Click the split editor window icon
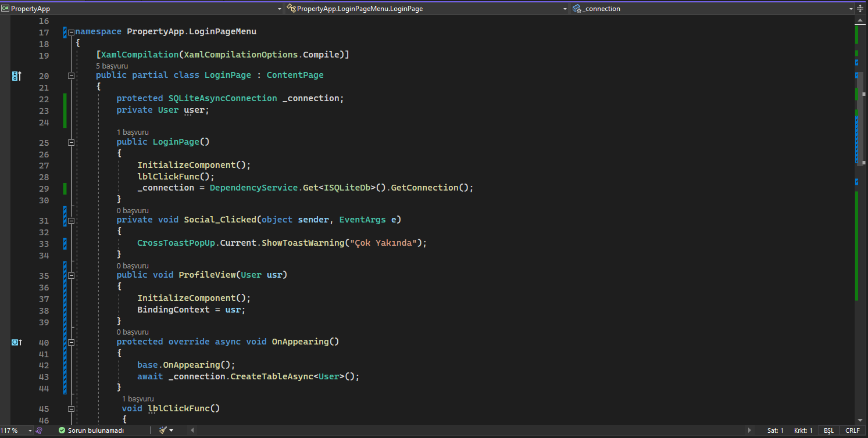 (x=860, y=9)
